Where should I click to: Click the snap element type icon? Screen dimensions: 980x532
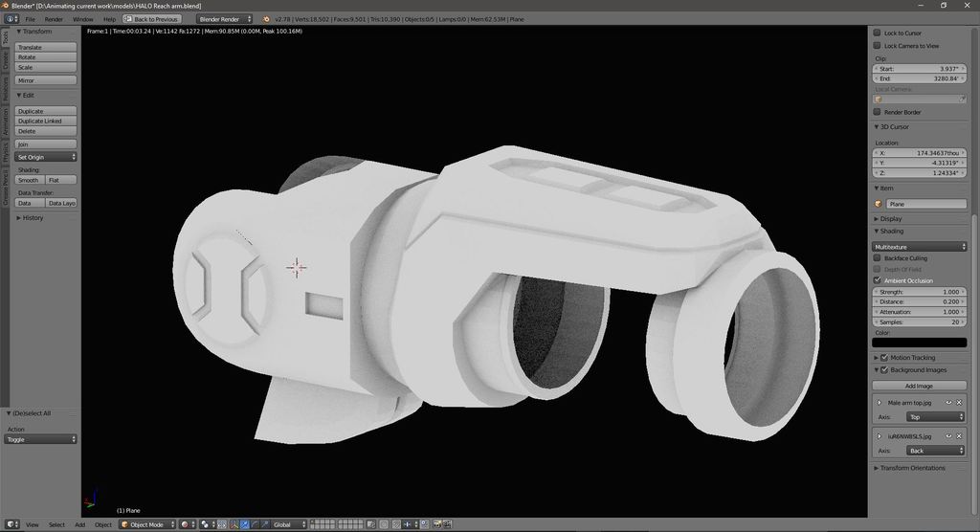click(x=410, y=524)
